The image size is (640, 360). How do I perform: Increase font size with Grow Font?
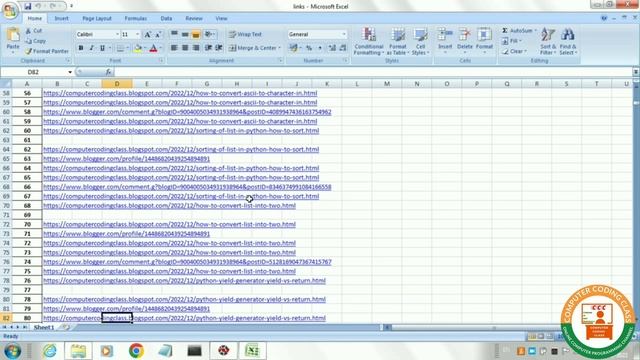coord(147,35)
